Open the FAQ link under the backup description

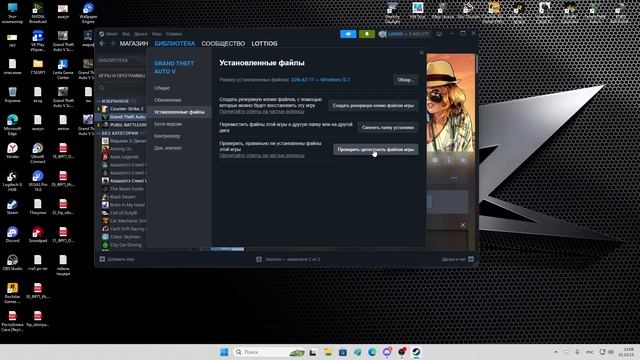[262, 111]
